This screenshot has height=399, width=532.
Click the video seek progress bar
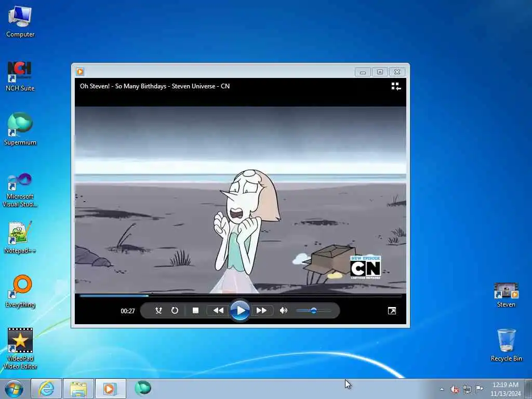pos(240,296)
